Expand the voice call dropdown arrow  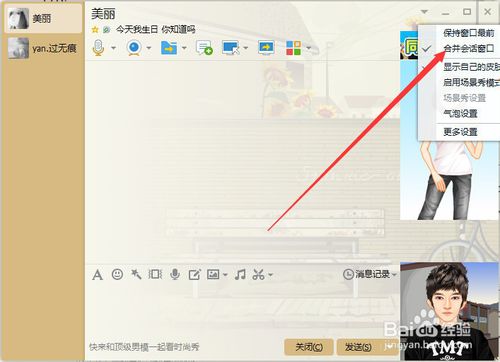(x=113, y=48)
